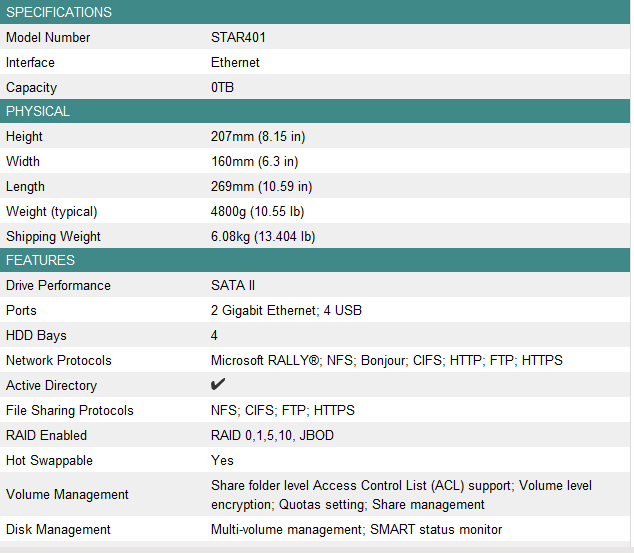The width and height of the screenshot is (634, 553).
Task: Select the Ports row value text
Action: pos(286,310)
